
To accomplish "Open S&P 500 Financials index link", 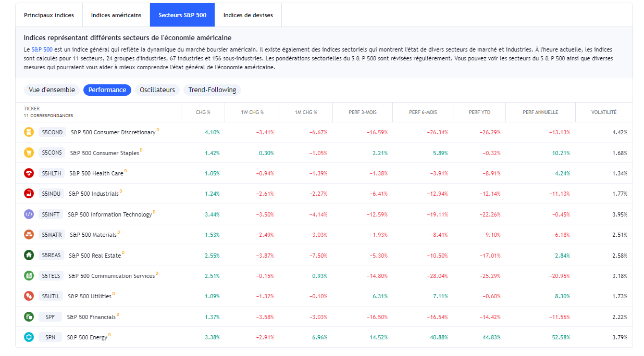I will tap(91, 317).
